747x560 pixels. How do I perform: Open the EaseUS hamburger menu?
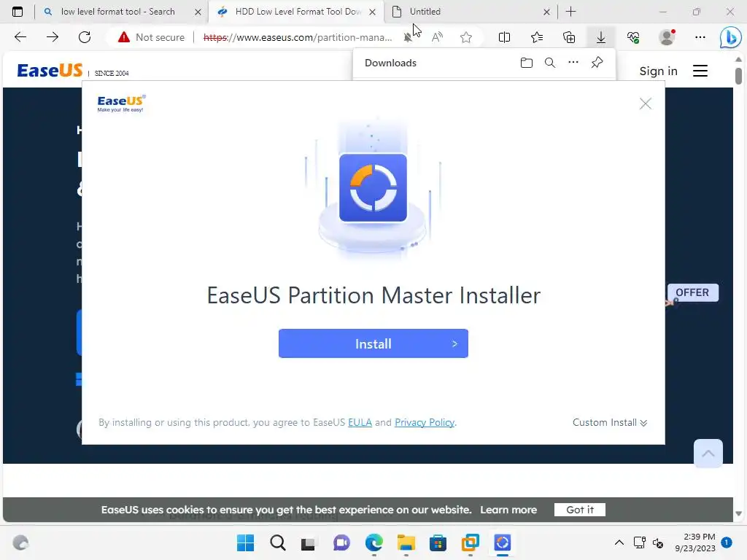[x=700, y=71]
